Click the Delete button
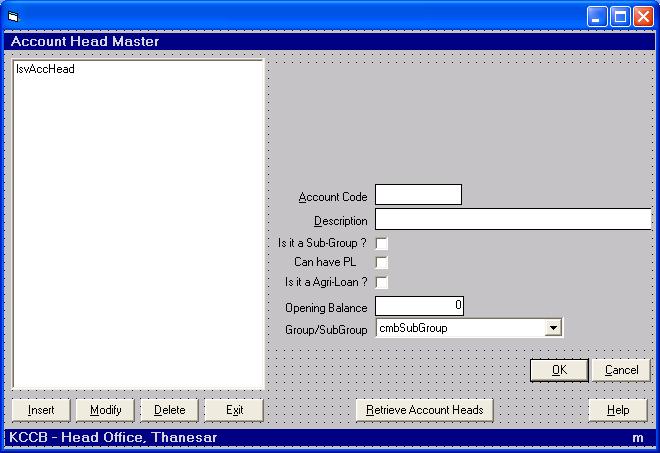The height and width of the screenshot is (453, 660). pyautogui.click(x=169, y=410)
